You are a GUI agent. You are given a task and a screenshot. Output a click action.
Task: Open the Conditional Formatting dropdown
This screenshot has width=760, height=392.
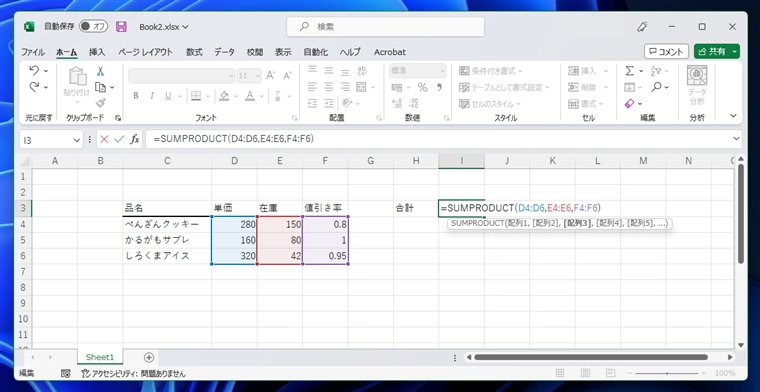[x=491, y=71]
